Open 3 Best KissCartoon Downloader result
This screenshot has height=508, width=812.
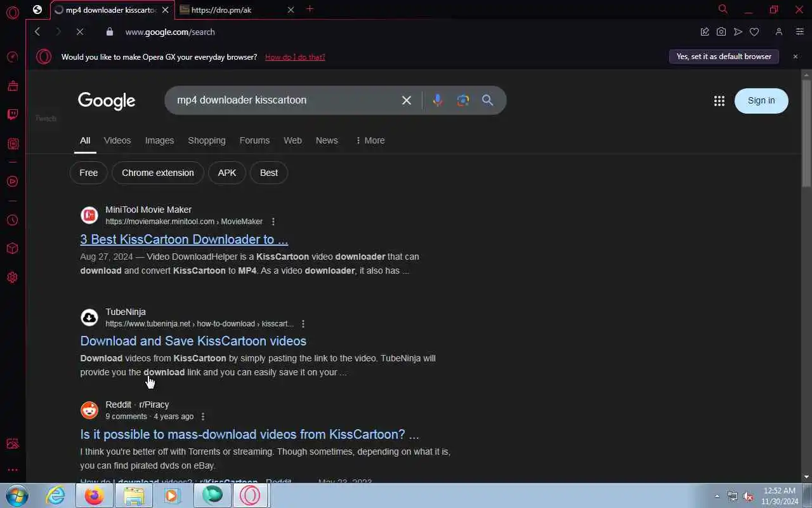(x=184, y=239)
